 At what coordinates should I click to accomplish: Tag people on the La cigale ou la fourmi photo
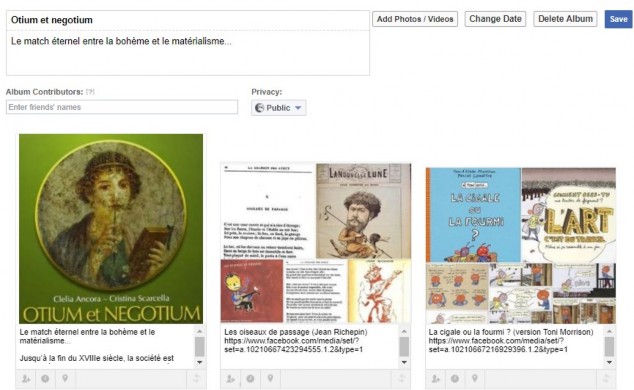(435, 379)
